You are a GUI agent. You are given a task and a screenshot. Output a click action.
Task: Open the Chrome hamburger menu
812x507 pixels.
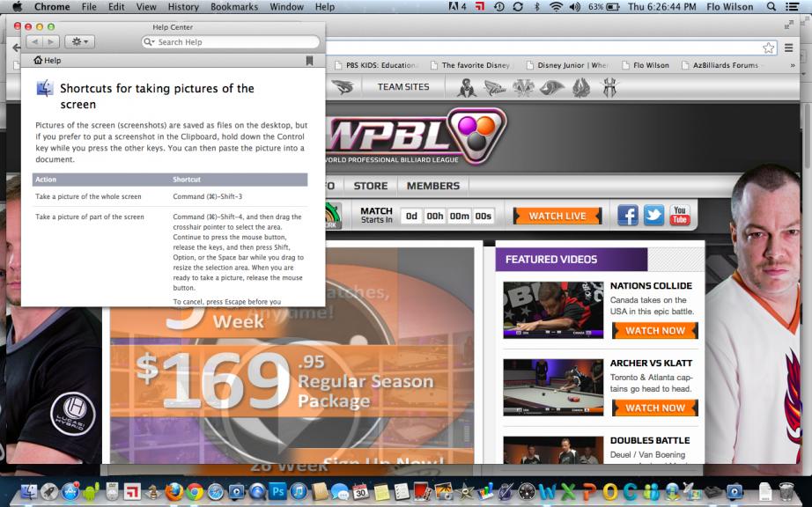tap(789, 48)
